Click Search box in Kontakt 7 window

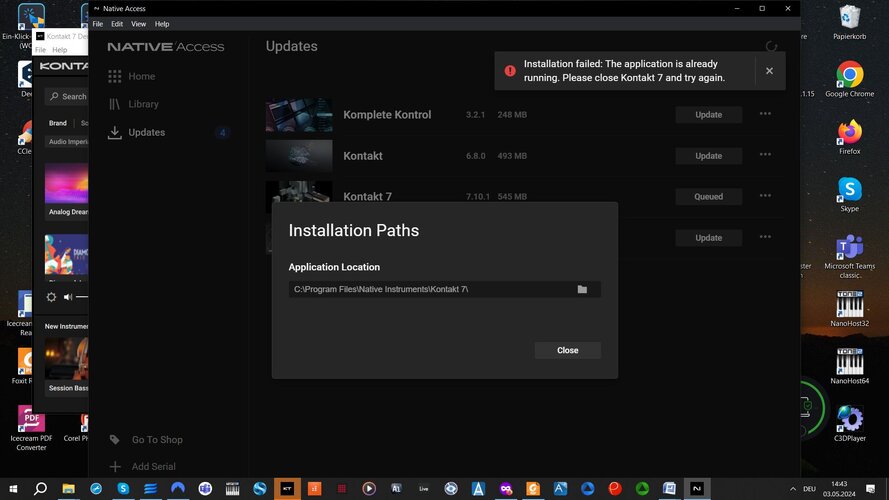coord(67,96)
